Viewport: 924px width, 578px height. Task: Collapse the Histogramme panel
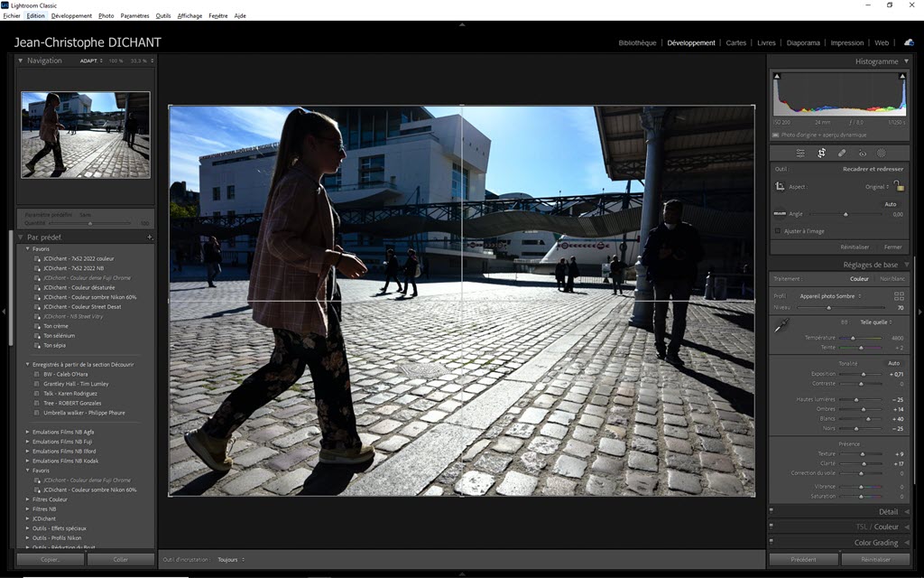click(904, 61)
